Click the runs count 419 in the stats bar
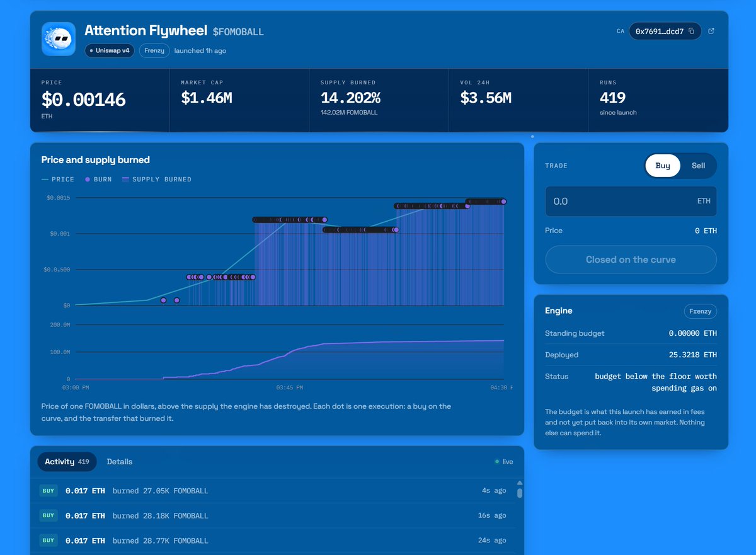 pyautogui.click(x=613, y=98)
